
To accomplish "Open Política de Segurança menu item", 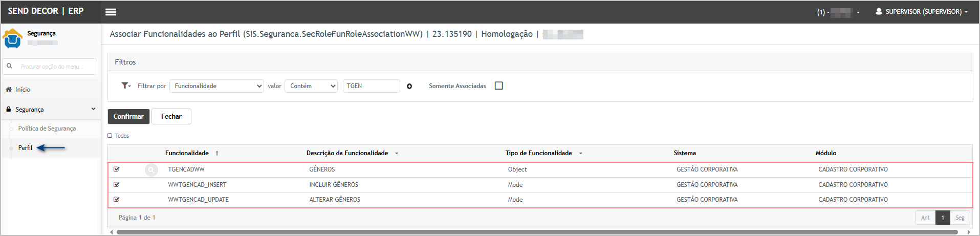I will (x=47, y=128).
